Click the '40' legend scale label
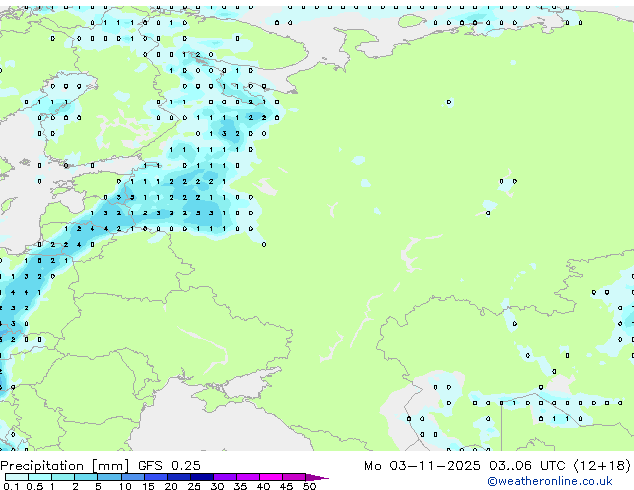Screen dimensions: 634x490 [x=263, y=486]
